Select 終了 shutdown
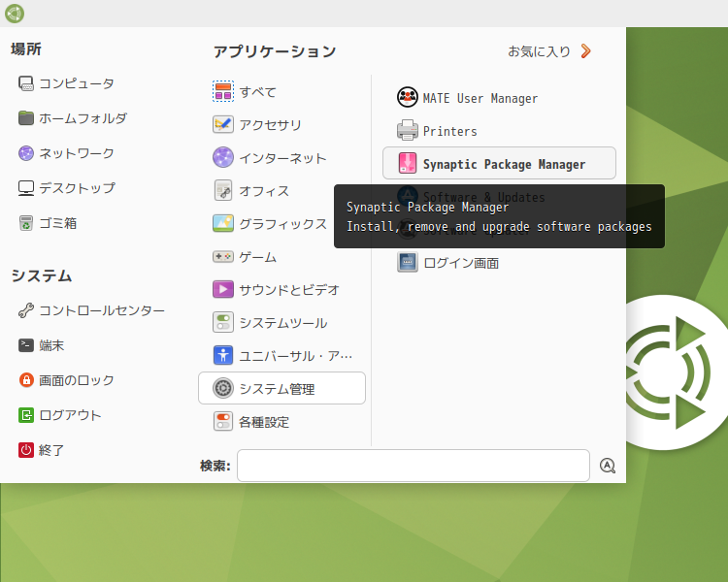Image resolution: width=728 pixels, height=582 pixels. [42, 450]
